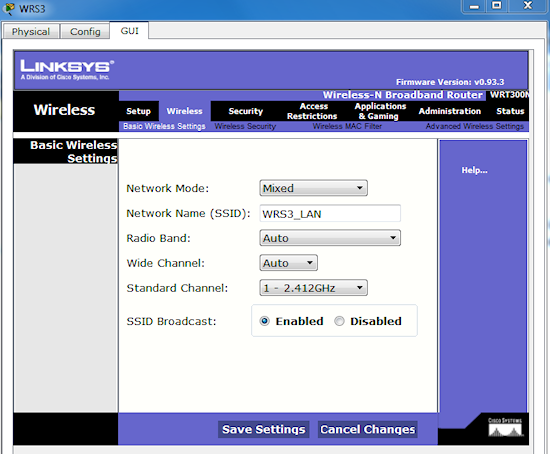Click the SSID Broadcast: label
The image size is (550, 454).
pyautogui.click(x=172, y=321)
